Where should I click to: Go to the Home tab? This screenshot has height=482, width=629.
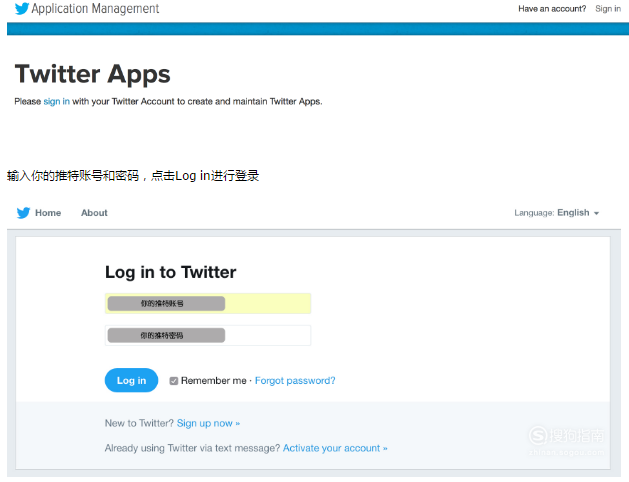click(48, 213)
